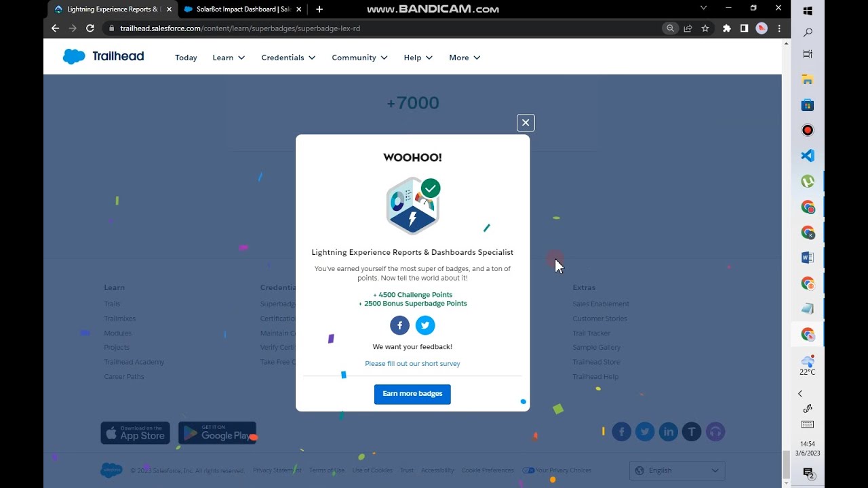Open the short survey link
868x488 pixels.
point(412,364)
